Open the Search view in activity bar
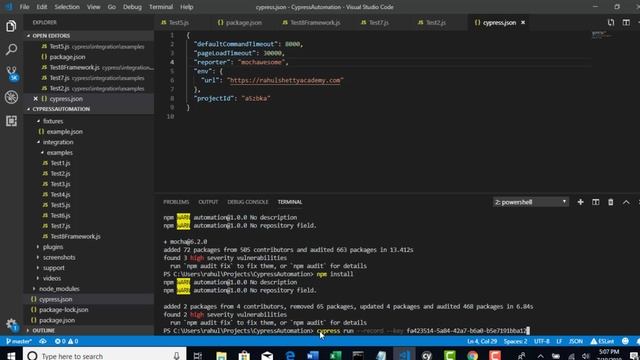 click(11, 50)
